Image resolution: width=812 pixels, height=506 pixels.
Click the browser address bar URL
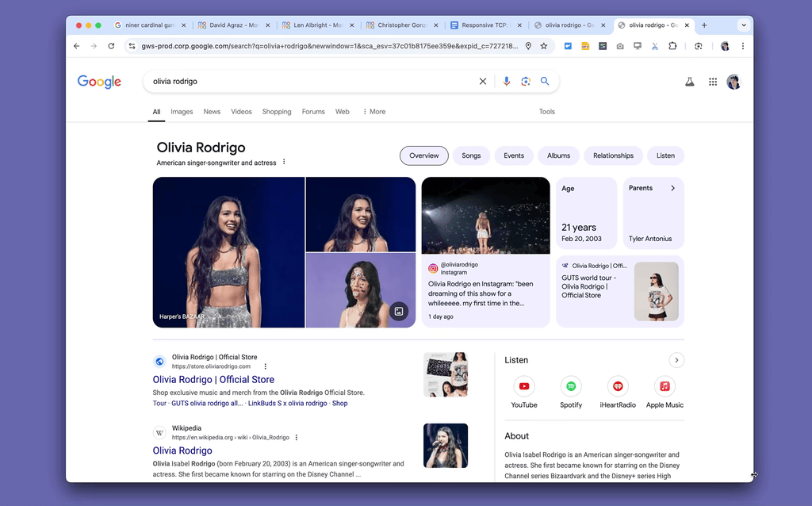coord(329,46)
